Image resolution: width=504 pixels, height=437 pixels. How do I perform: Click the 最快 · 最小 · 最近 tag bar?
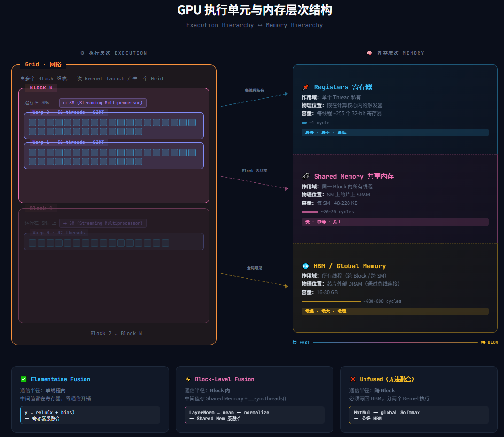395,133
